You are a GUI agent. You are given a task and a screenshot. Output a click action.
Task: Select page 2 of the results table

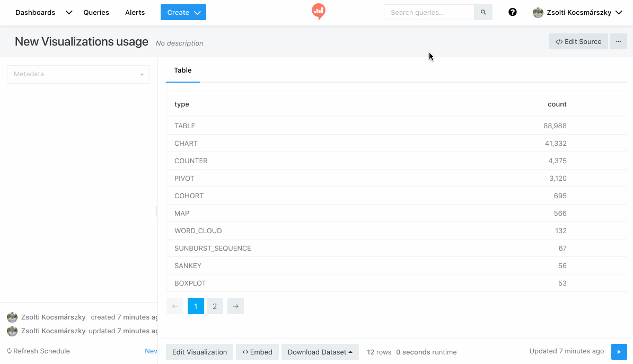[215, 306]
